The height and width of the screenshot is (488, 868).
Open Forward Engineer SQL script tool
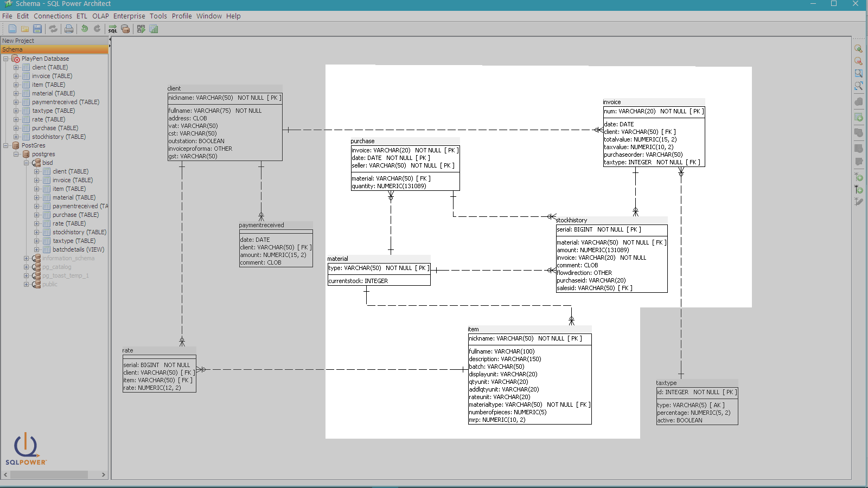click(113, 29)
